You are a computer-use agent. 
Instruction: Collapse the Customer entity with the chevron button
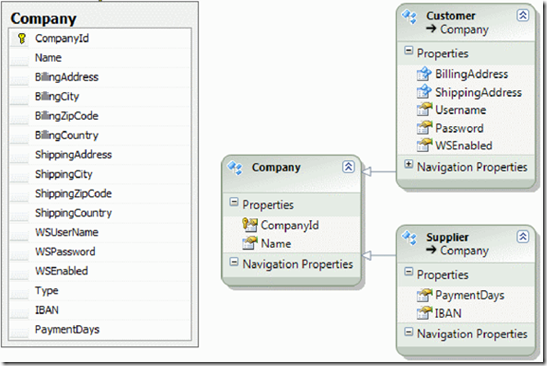click(523, 15)
